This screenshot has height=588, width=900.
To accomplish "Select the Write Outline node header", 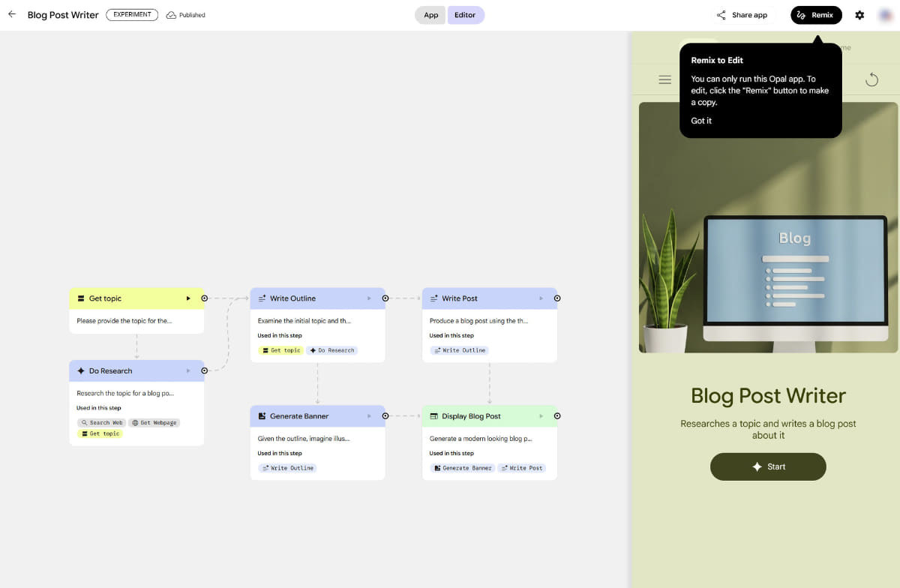I will pyautogui.click(x=317, y=298).
